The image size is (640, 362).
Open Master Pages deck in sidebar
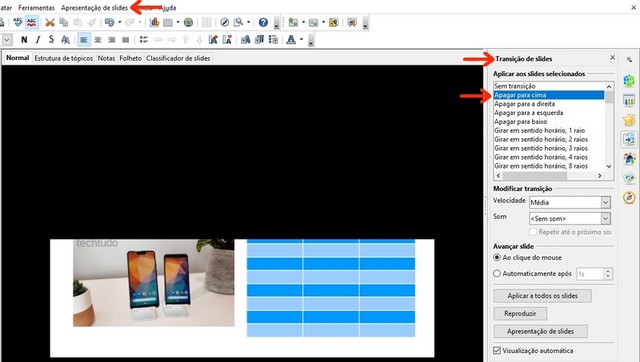point(629,100)
